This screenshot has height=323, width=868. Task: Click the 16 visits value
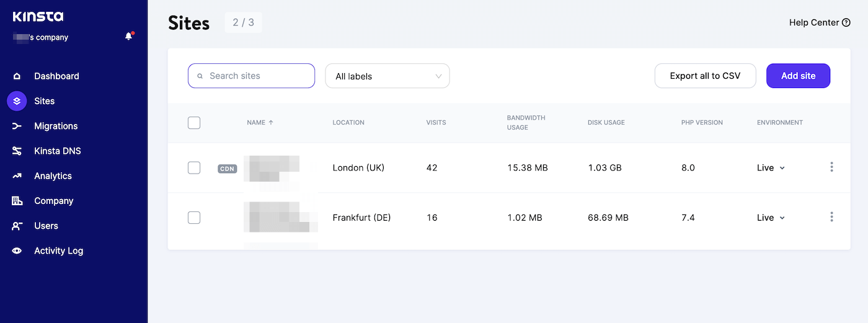tap(432, 218)
